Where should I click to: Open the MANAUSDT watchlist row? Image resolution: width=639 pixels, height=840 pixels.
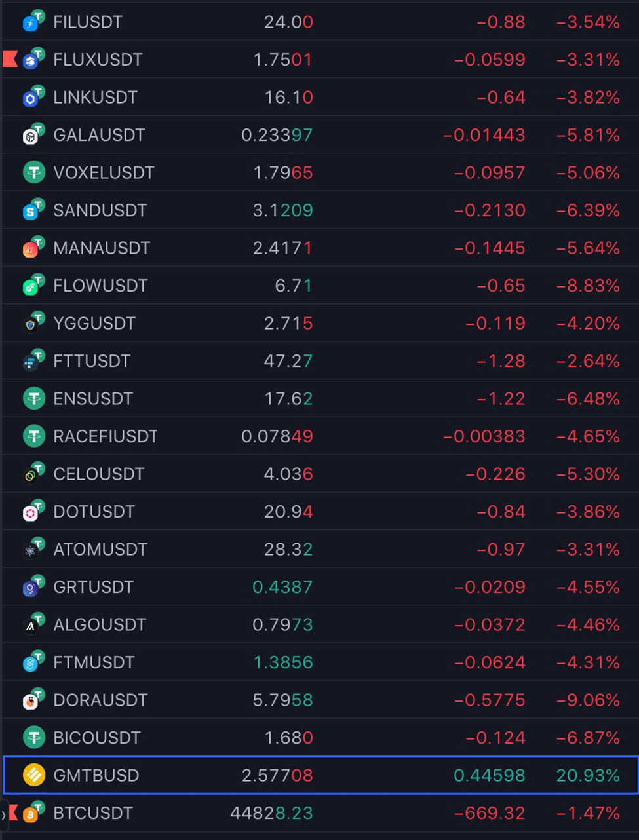tap(320, 248)
